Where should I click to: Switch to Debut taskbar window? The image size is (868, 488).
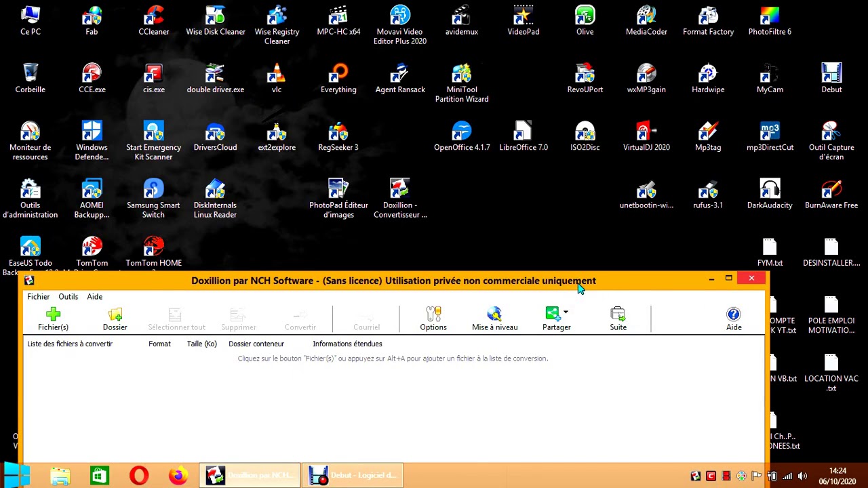pos(352,476)
